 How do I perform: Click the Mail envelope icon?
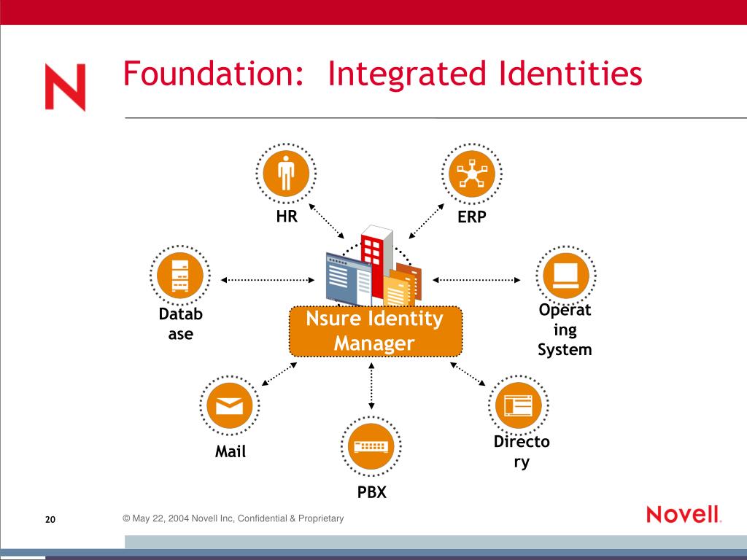coord(230,405)
